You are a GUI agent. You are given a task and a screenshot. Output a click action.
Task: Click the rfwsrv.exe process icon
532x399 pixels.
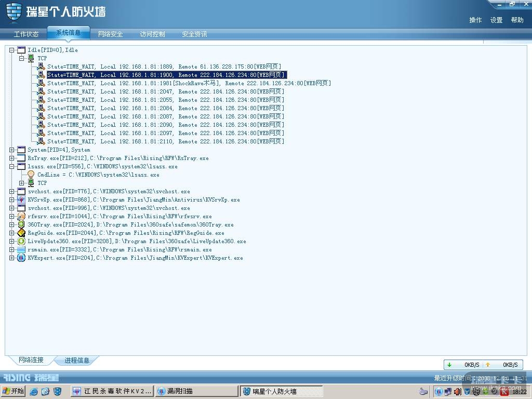pyautogui.click(x=21, y=216)
